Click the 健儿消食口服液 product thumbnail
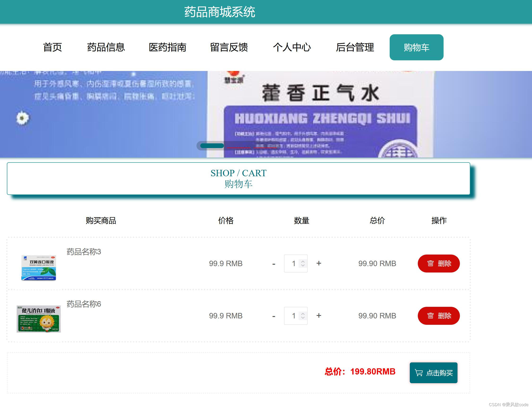Screen dimensions: 532x409 (39, 319)
